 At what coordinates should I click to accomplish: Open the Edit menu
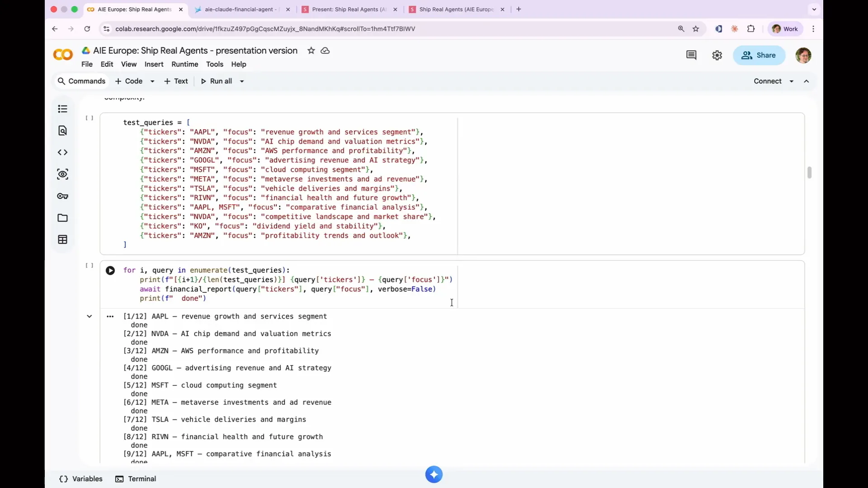coord(107,64)
